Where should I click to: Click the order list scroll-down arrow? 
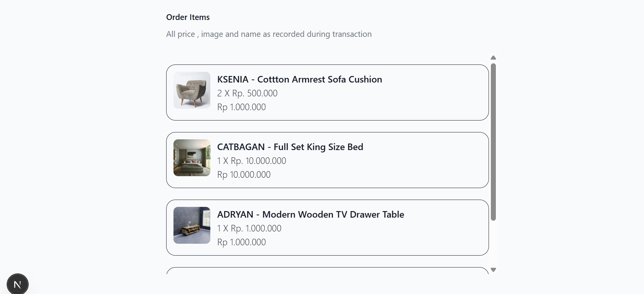(x=494, y=270)
